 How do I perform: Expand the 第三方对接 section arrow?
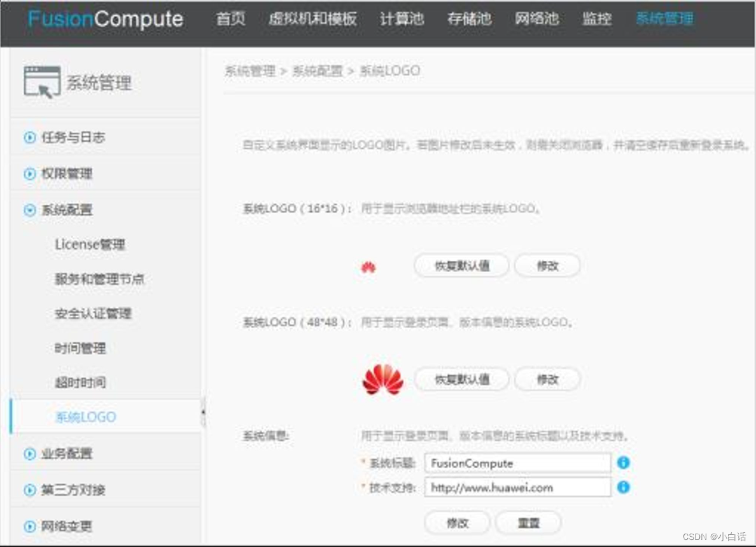[30, 490]
